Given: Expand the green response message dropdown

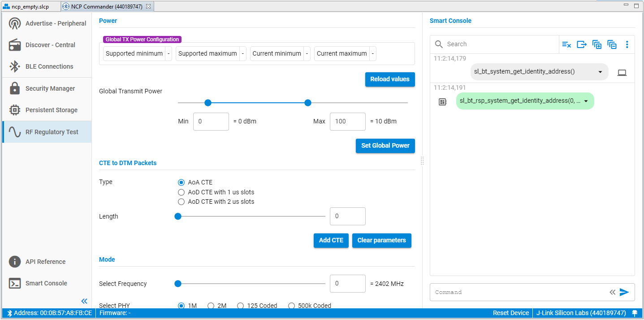Looking at the screenshot, I should (586, 101).
